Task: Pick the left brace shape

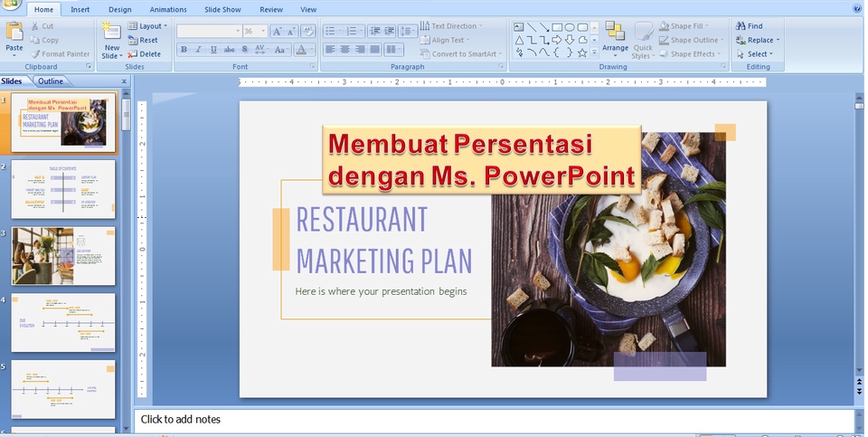Action: 557,53
